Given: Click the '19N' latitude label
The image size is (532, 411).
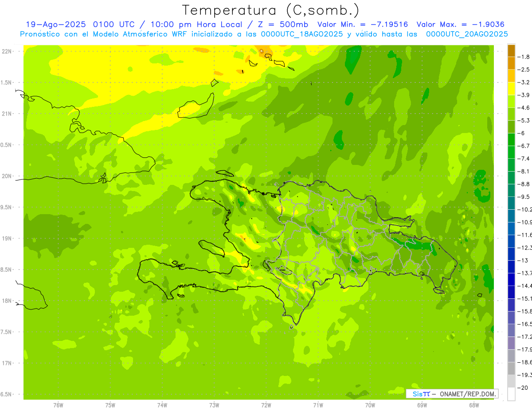Looking at the screenshot, I should [x=7, y=239].
